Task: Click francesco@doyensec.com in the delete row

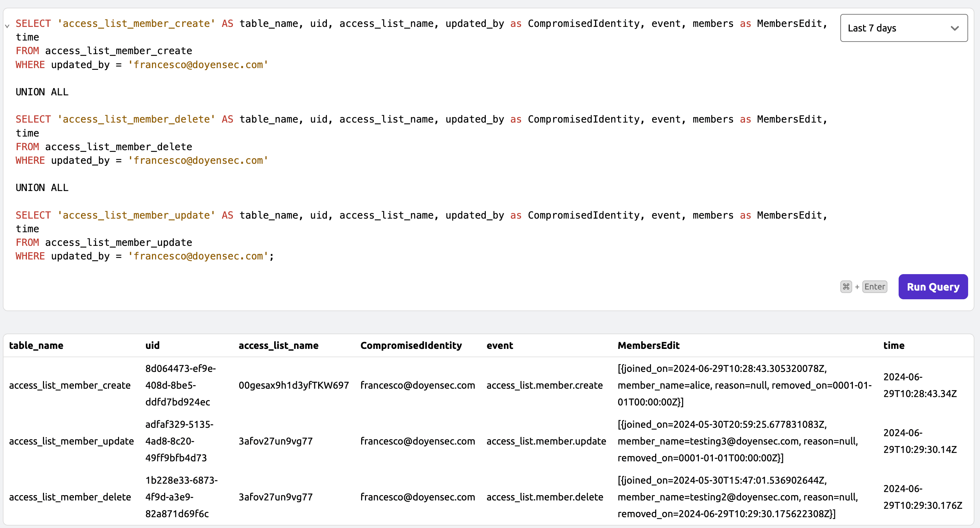Action: [x=417, y=497]
